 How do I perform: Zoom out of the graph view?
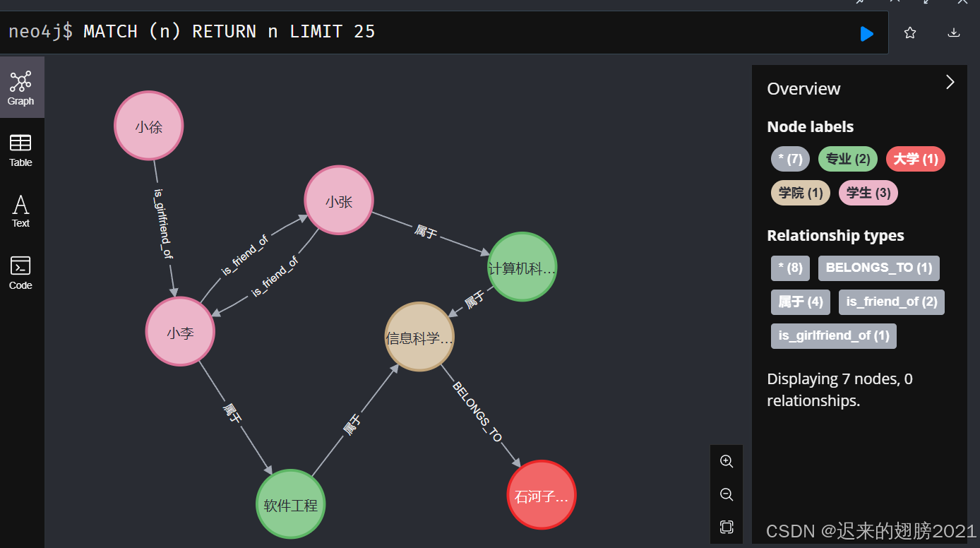pyautogui.click(x=727, y=494)
